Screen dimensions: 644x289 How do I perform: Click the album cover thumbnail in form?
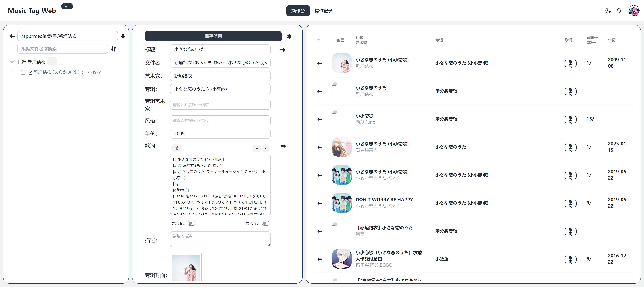186,267
